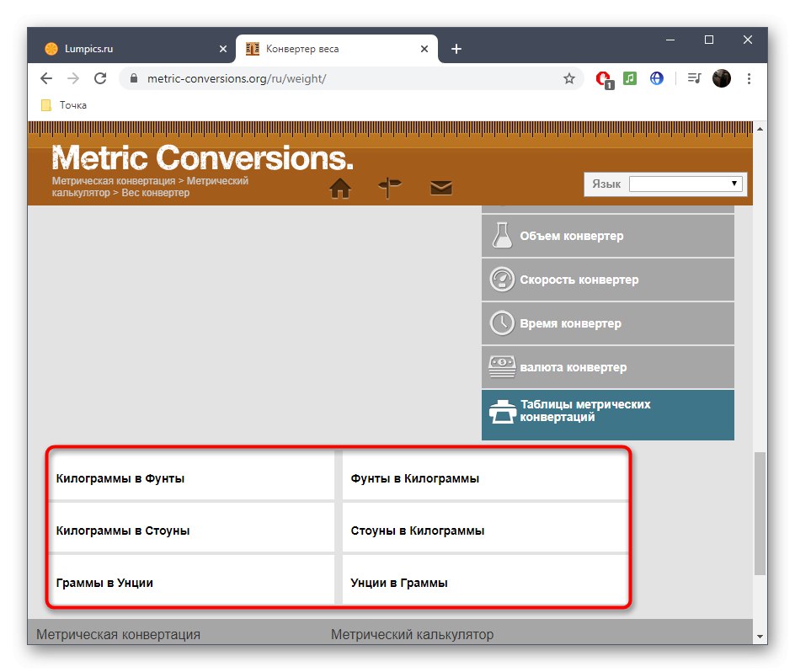Click the printer icon for conversion tables
795x672 pixels.
point(502,411)
